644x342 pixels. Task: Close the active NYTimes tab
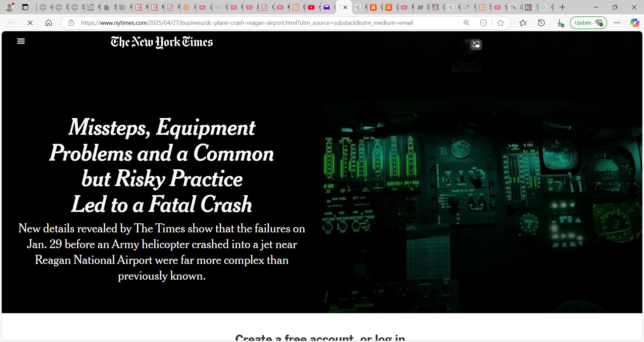click(x=345, y=7)
